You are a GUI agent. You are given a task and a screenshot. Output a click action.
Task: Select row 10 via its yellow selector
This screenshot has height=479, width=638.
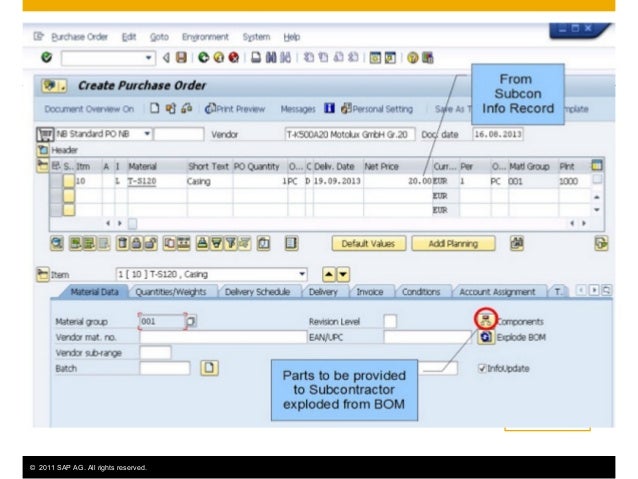pyautogui.click(x=69, y=181)
